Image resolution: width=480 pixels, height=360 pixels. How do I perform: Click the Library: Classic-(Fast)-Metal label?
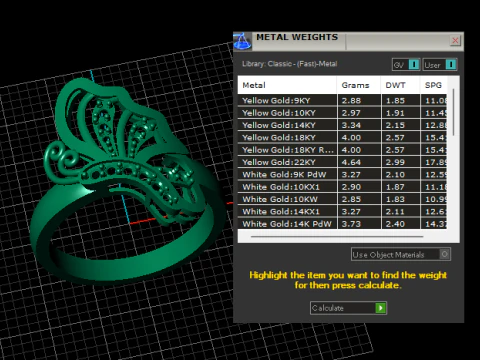coord(289,64)
